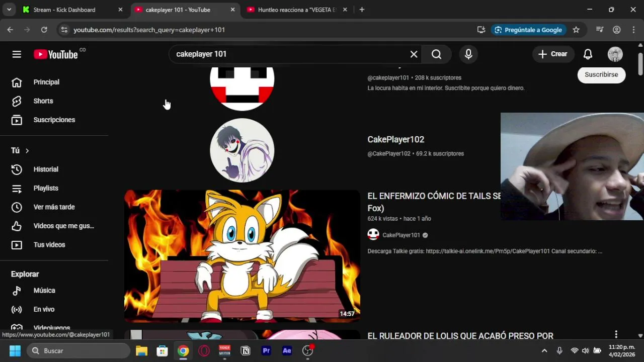644x362 pixels.
Task: Open EL RULEADOR DE LOLIS video title
Action: point(460,336)
